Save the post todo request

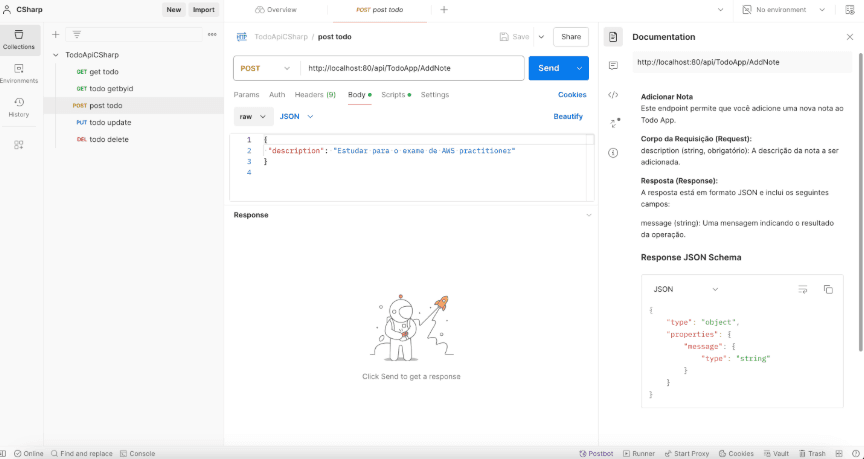point(514,37)
